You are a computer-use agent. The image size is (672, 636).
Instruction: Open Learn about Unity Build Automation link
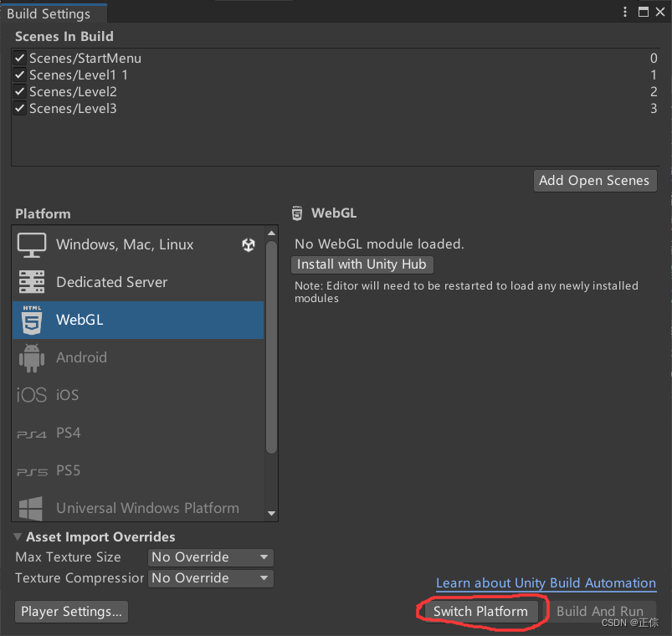click(546, 583)
